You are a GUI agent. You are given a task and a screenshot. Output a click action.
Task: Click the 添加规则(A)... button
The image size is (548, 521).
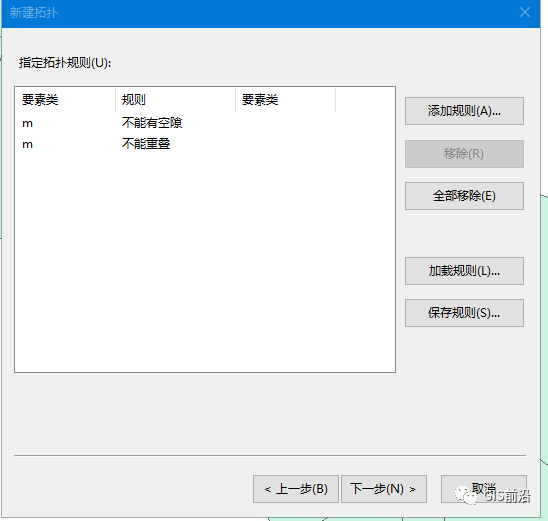tap(464, 111)
